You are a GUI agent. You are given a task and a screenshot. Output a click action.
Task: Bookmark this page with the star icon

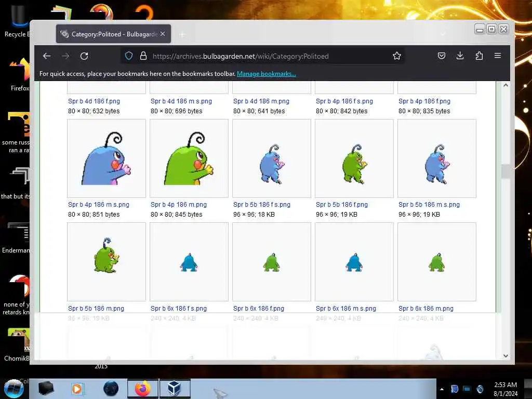(396, 56)
